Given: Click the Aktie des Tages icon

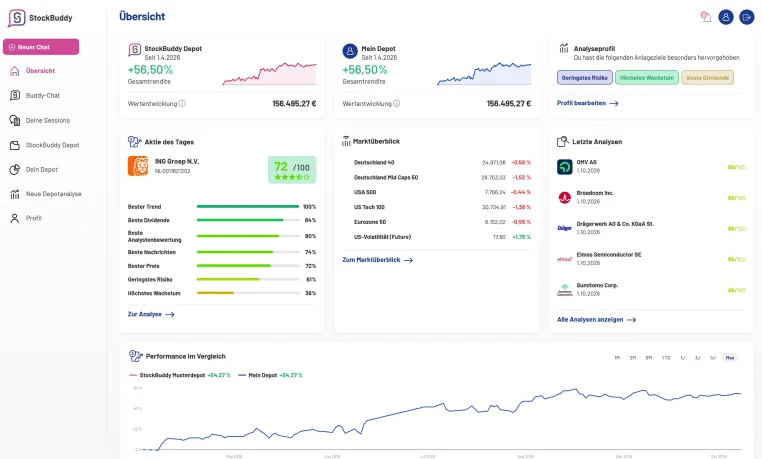Looking at the screenshot, I should tap(134, 141).
